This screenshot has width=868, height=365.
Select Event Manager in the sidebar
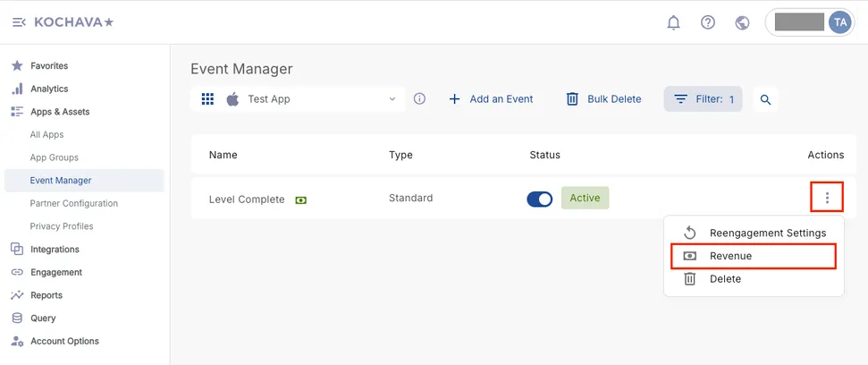pyautogui.click(x=84, y=181)
